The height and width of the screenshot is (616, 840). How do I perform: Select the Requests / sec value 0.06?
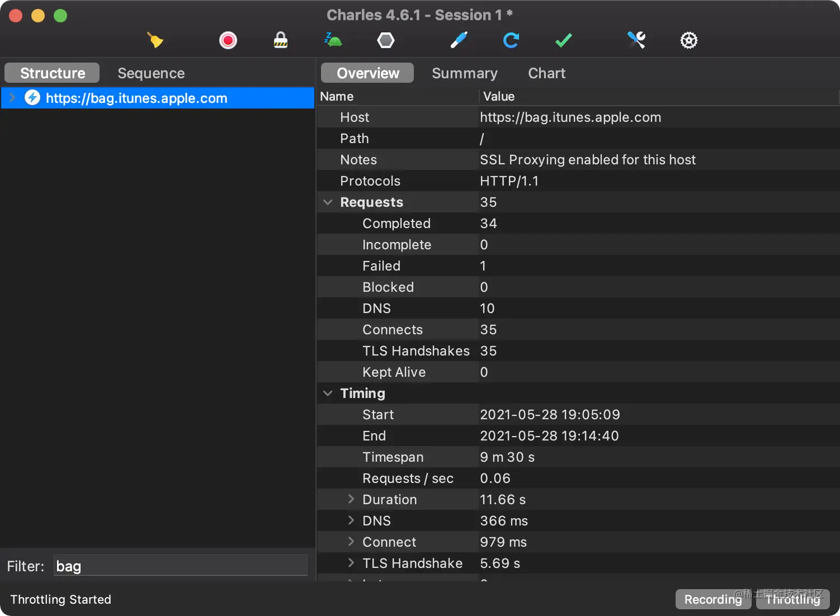[x=495, y=478]
